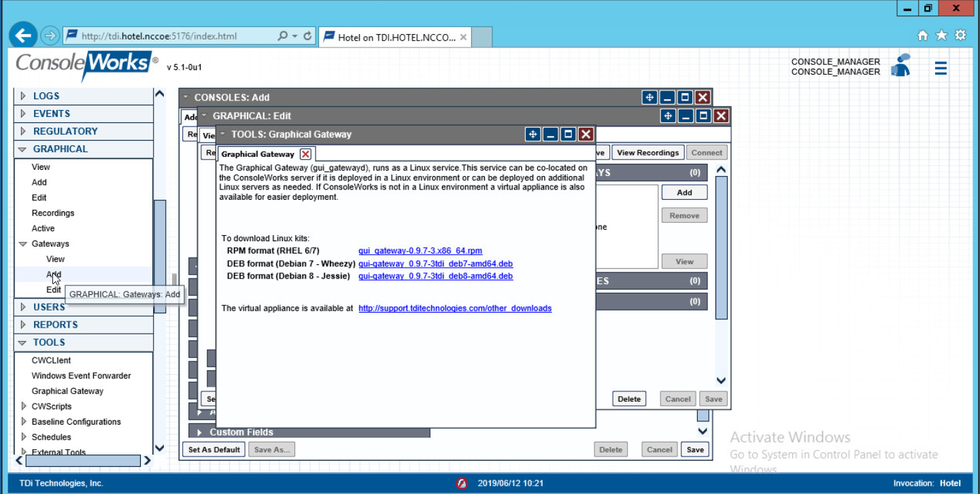
Task: Expand the Custom Fields section in CONSOLES: Add
Action: (200, 432)
